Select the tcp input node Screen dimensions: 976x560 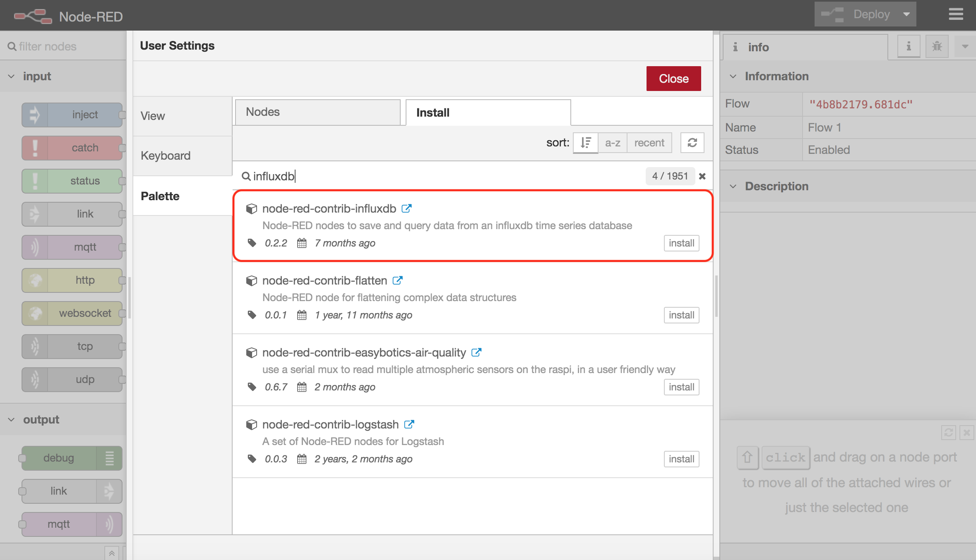coord(72,347)
